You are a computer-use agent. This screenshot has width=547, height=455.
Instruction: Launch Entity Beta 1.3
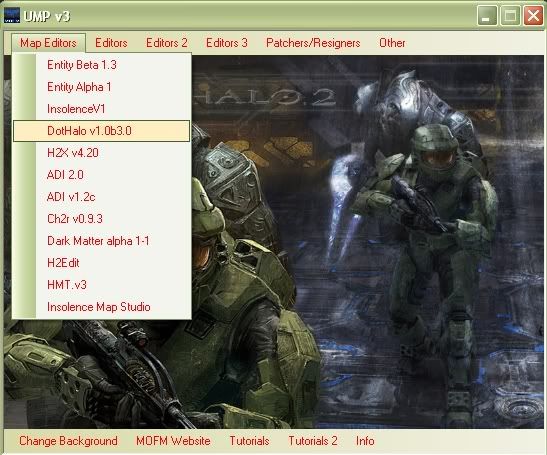[x=102, y=65]
